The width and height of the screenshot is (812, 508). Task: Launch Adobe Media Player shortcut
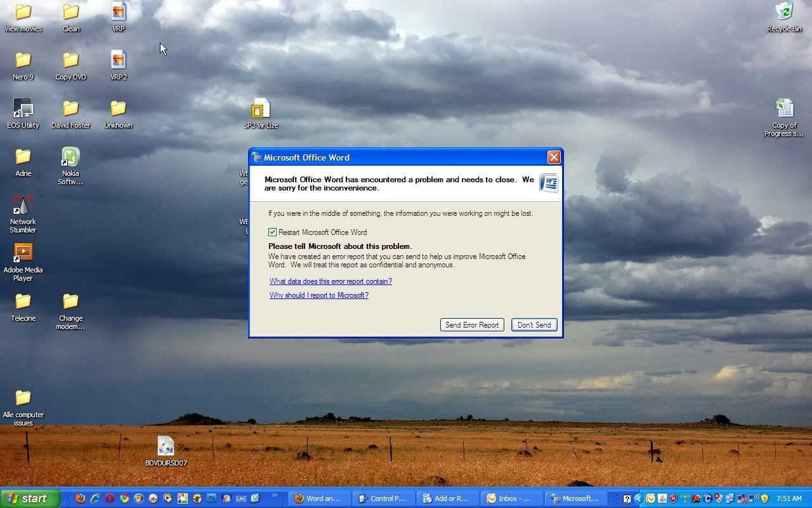coord(23,262)
